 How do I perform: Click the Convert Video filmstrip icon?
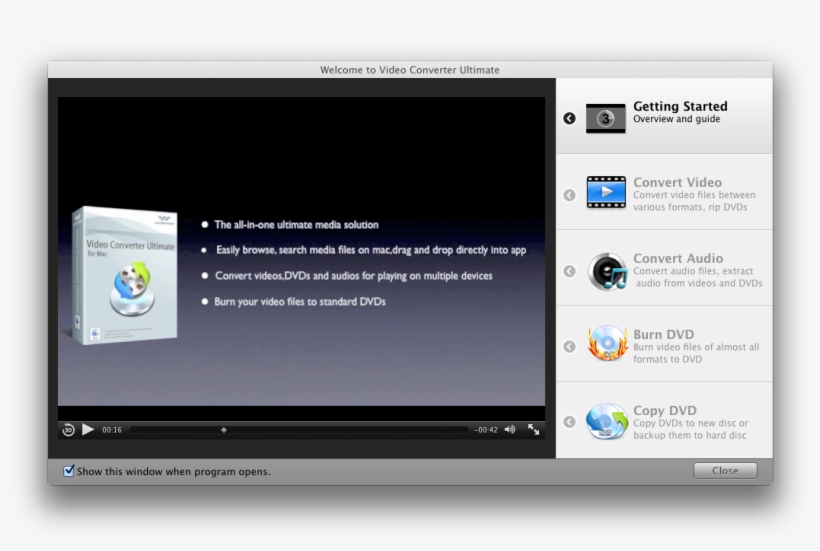point(606,192)
